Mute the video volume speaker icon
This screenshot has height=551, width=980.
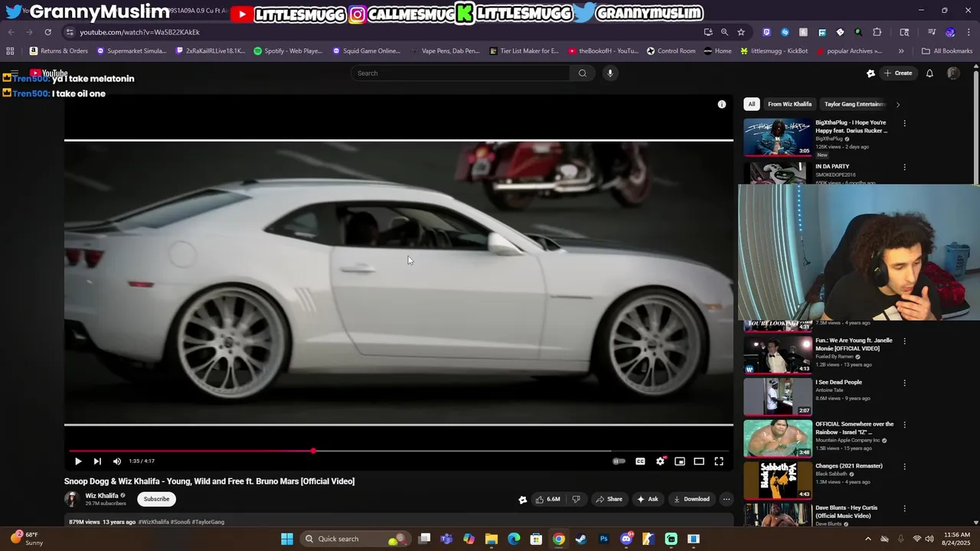point(117,461)
